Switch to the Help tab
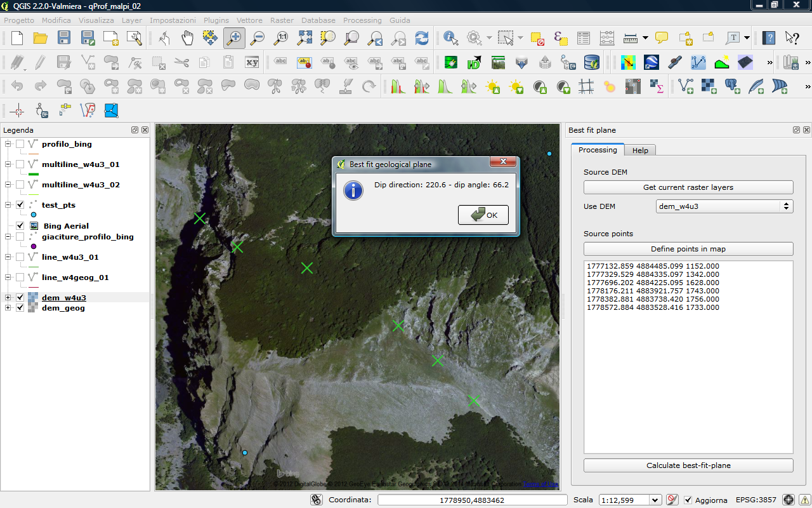Screen dimensions: 812x508 [x=640, y=150]
